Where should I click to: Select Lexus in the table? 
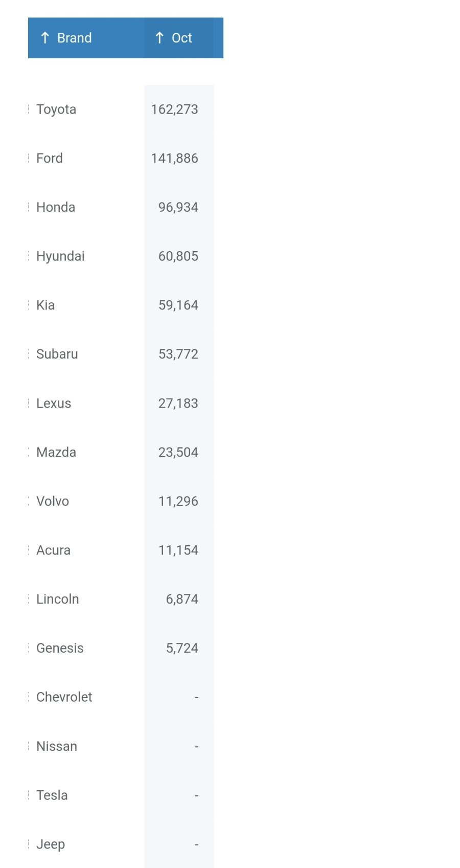(54, 404)
